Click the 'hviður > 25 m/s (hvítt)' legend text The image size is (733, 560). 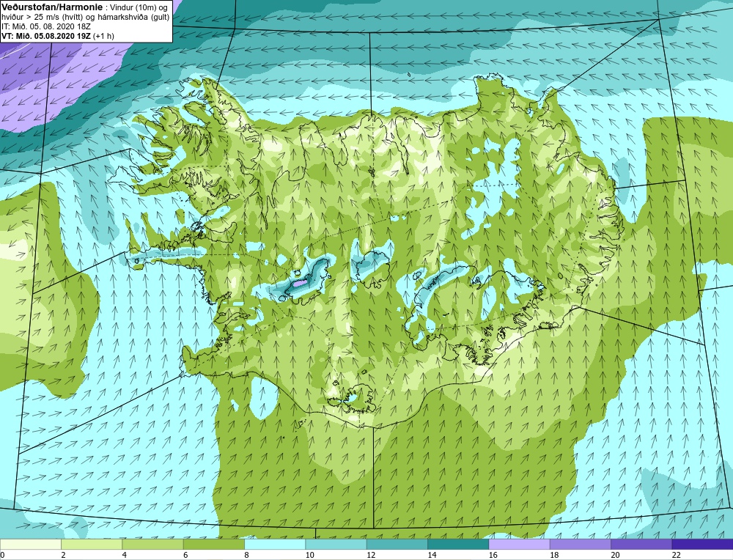coord(43,17)
